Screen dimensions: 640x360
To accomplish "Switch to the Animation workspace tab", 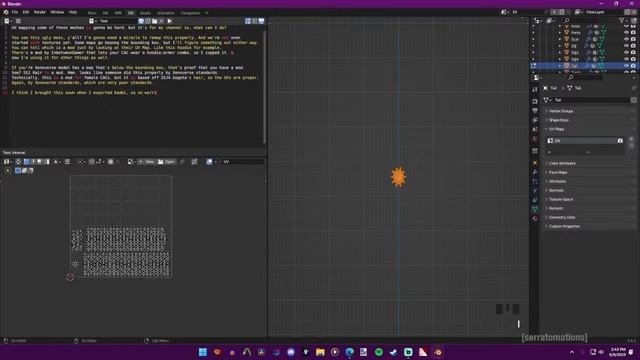I will (x=166, y=13).
